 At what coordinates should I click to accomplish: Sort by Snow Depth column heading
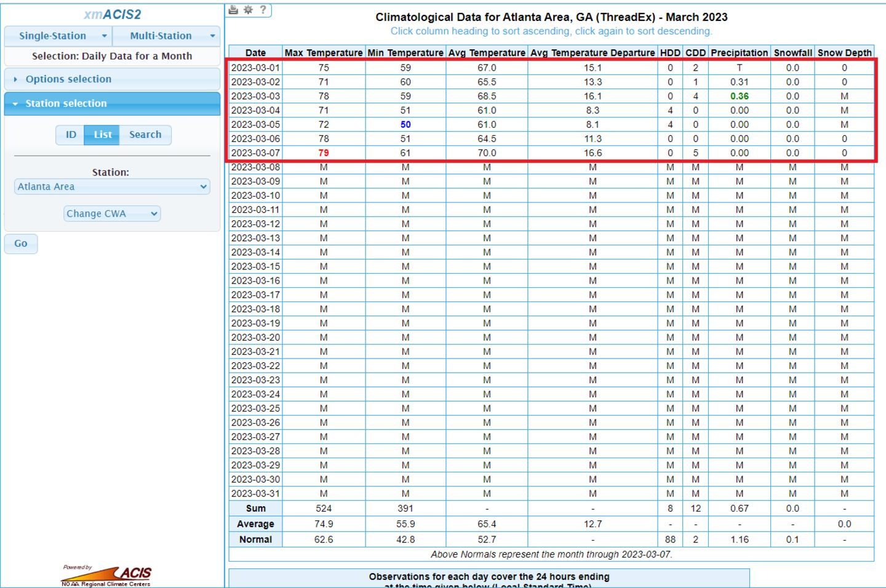click(x=844, y=53)
